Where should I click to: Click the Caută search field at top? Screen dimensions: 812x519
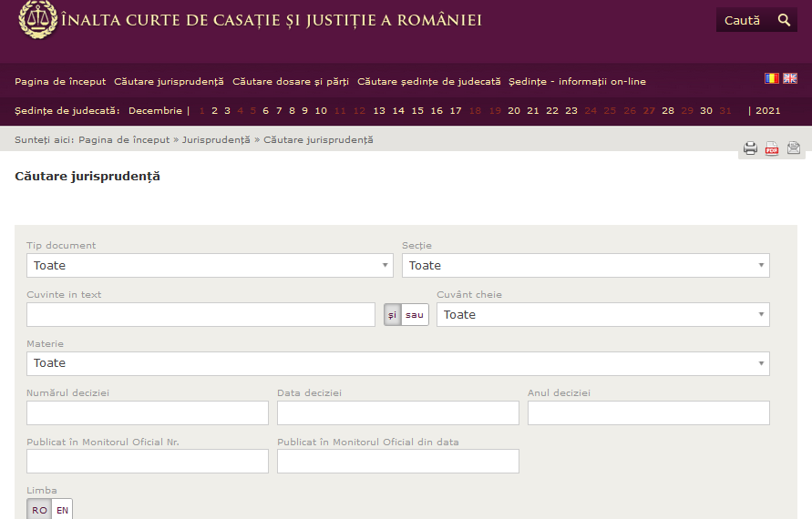point(743,20)
